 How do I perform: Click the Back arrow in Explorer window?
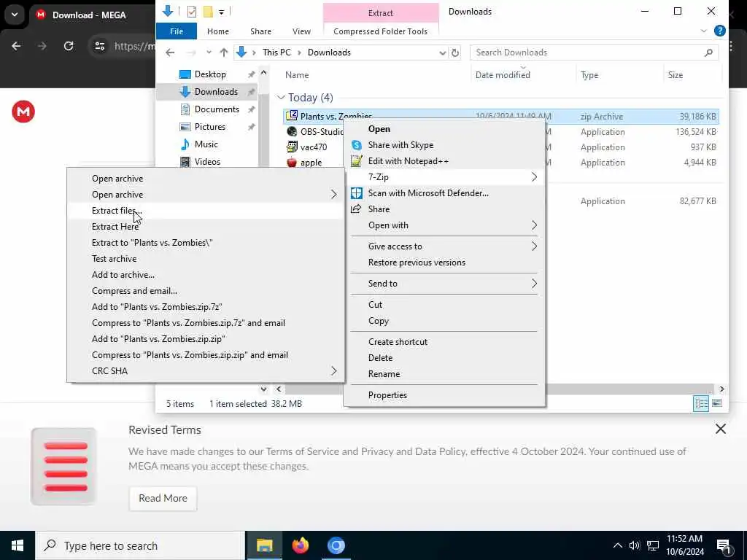(170, 52)
